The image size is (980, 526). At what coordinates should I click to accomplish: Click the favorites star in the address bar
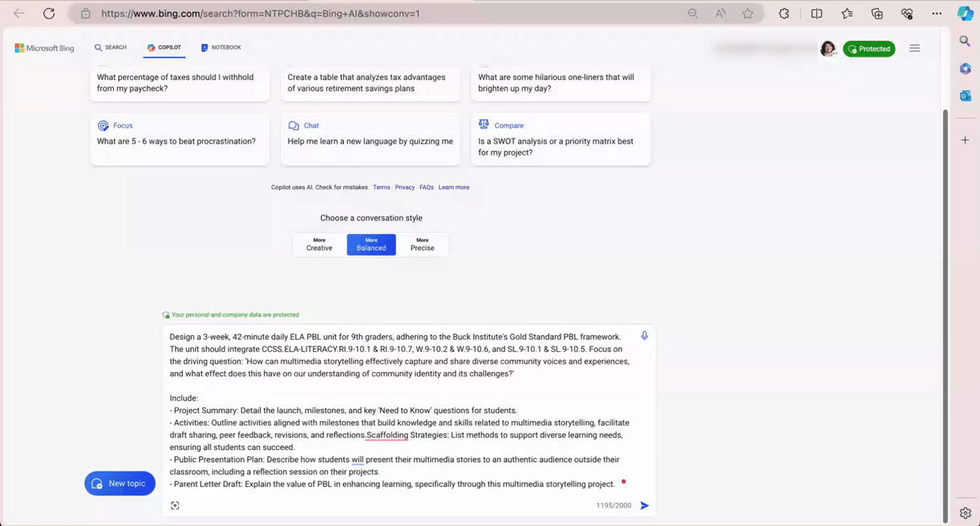(x=746, y=13)
